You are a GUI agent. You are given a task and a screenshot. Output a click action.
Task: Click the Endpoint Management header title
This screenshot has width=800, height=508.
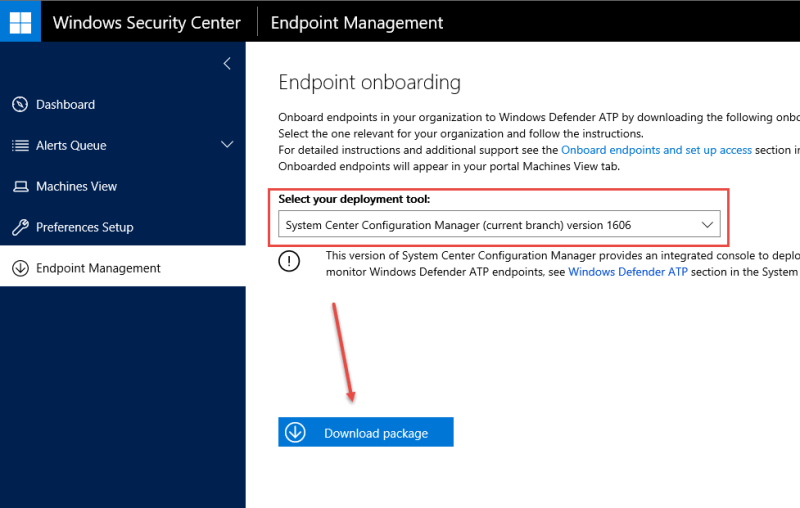(357, 22)
